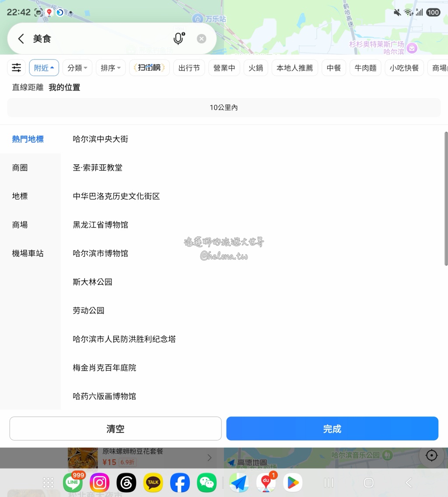Image resolution: width=448 pixels, height=497 pixels.
Task: Click the 清空 button
Action: click(x=115, y=429)
